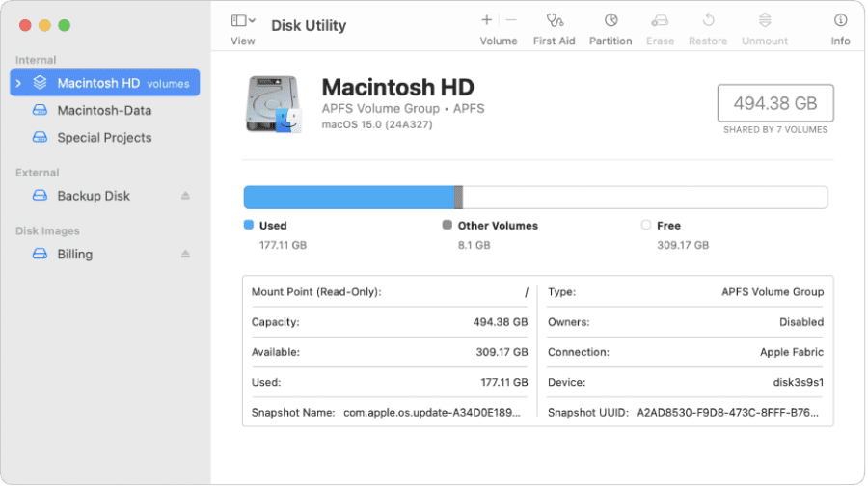Click the Available value 309.17 GB in the table
Image resolution: width=868 pixels, height=487 pixels.
point(502,353)
